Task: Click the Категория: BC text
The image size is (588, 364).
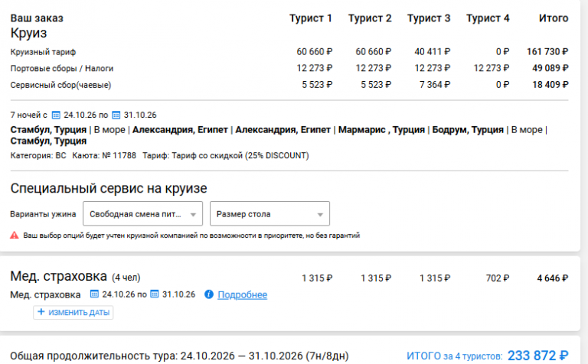Action: point(38,155)
